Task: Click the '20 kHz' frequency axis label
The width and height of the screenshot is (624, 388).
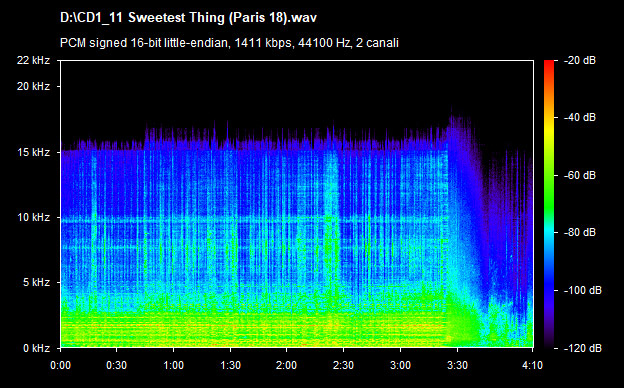Action: 33,86
